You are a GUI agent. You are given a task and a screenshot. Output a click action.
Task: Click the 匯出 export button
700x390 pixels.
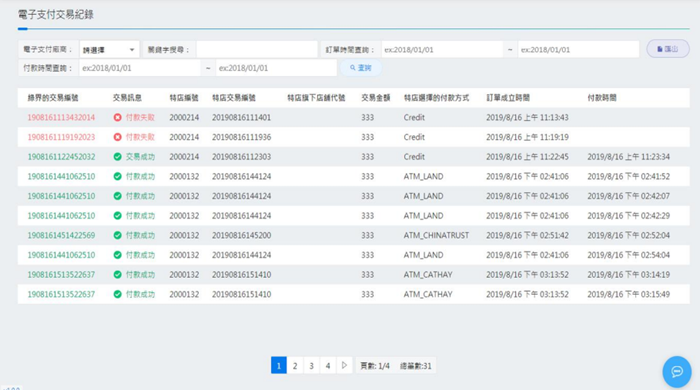pyautogui.click(x=668, y=49)
